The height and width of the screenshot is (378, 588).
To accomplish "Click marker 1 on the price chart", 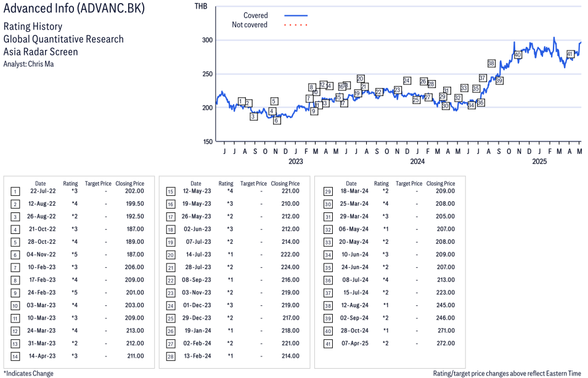I will click(242, 101).
